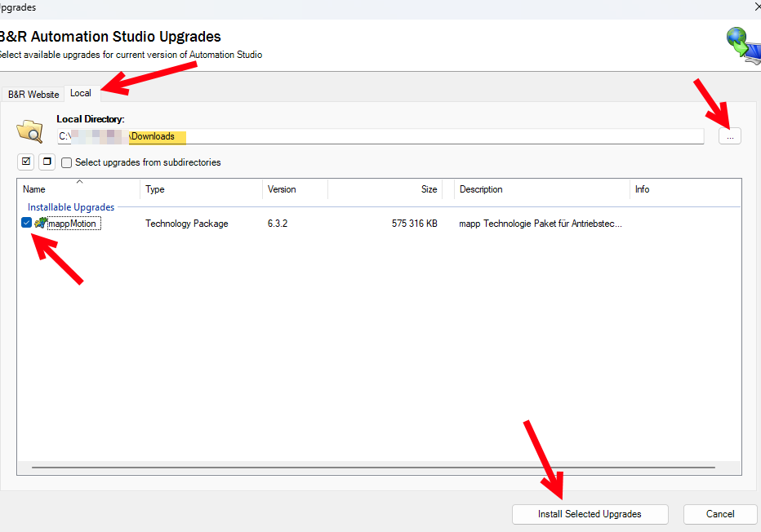Click the globe upgrade icon in header
The height and width of the screenshot is (532, 761).
[x=743, y=46]
